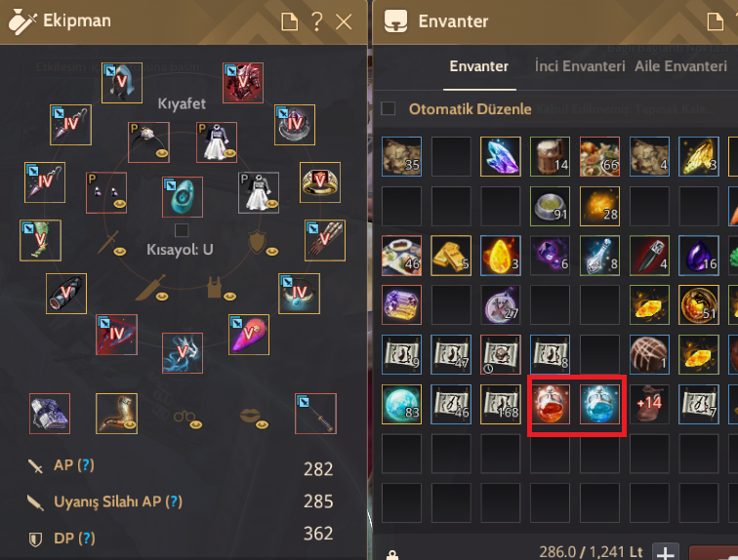738x560 pixels.
Task: Select the gold bars item stack
Action: (451, 256)
